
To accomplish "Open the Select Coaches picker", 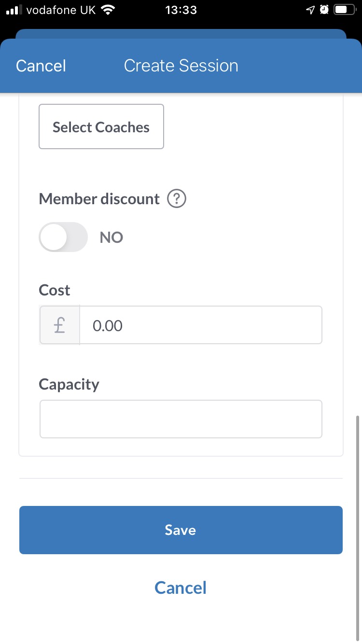I will pyautogui.click(x=101, y=127).
